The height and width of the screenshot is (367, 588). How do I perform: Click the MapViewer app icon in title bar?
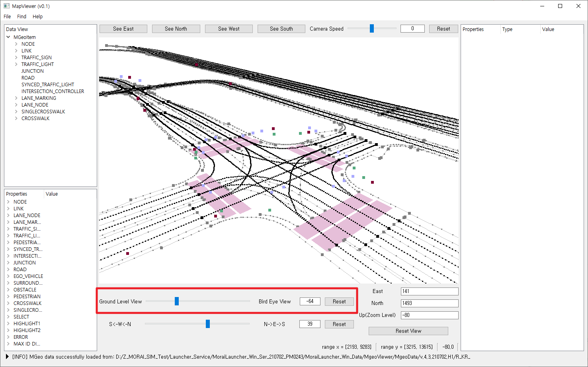[6, 6]
